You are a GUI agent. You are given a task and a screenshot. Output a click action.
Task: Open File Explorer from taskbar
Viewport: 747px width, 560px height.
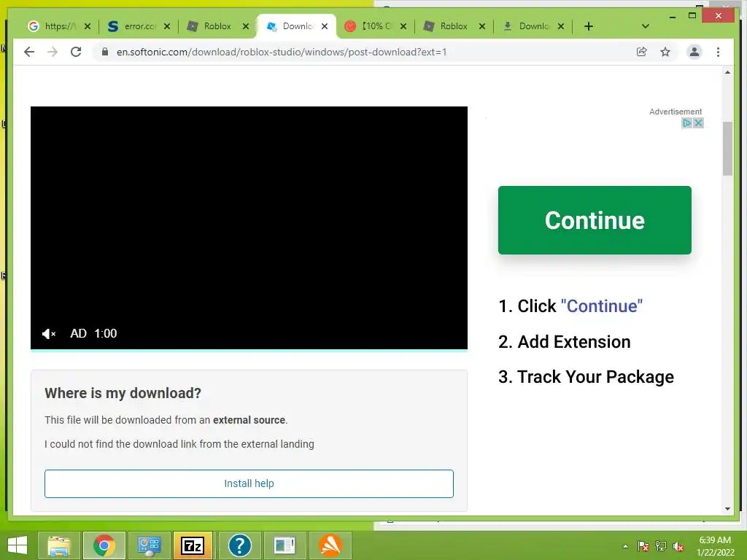[59, 545]
